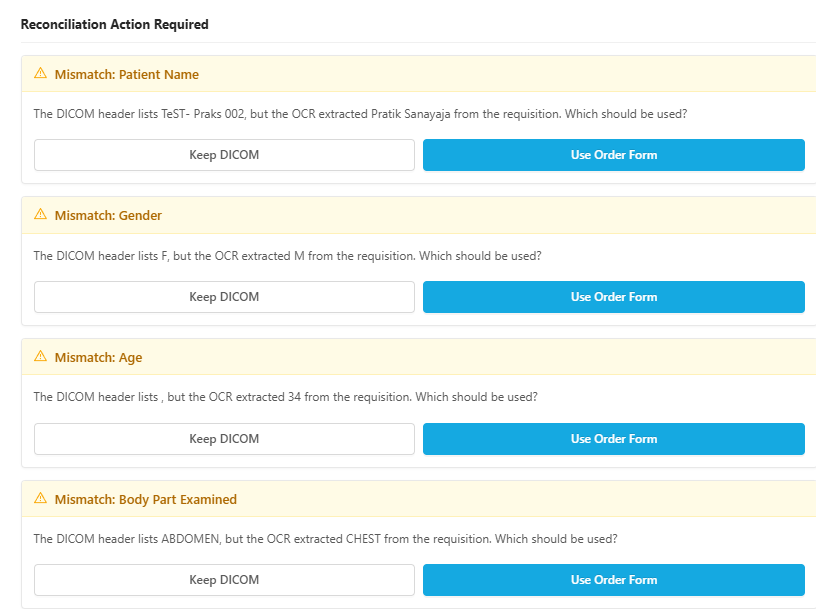Click warning icon beside Mismatch: Body Part Examined
The image size is (816, 609).
(40, 498)
